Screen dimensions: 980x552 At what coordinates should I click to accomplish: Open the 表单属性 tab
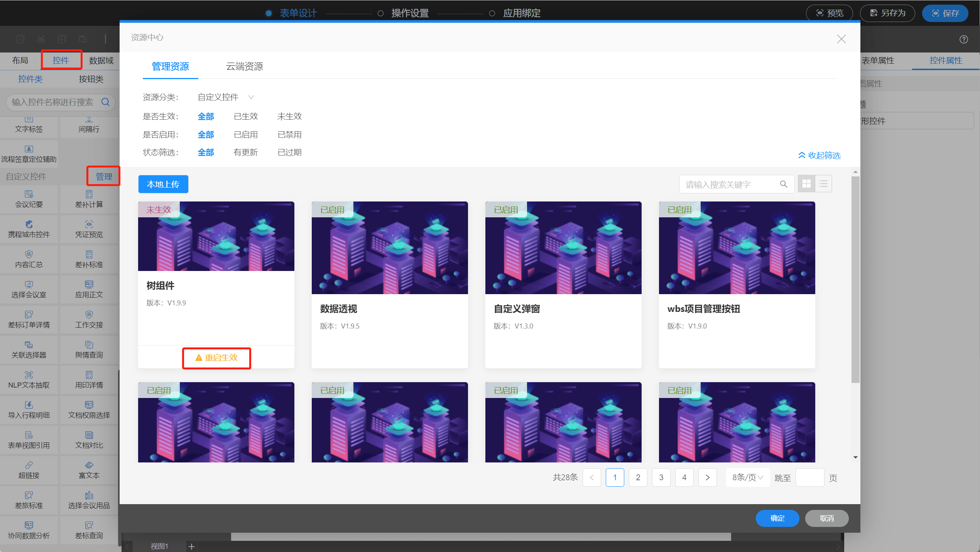click(878, 61)
